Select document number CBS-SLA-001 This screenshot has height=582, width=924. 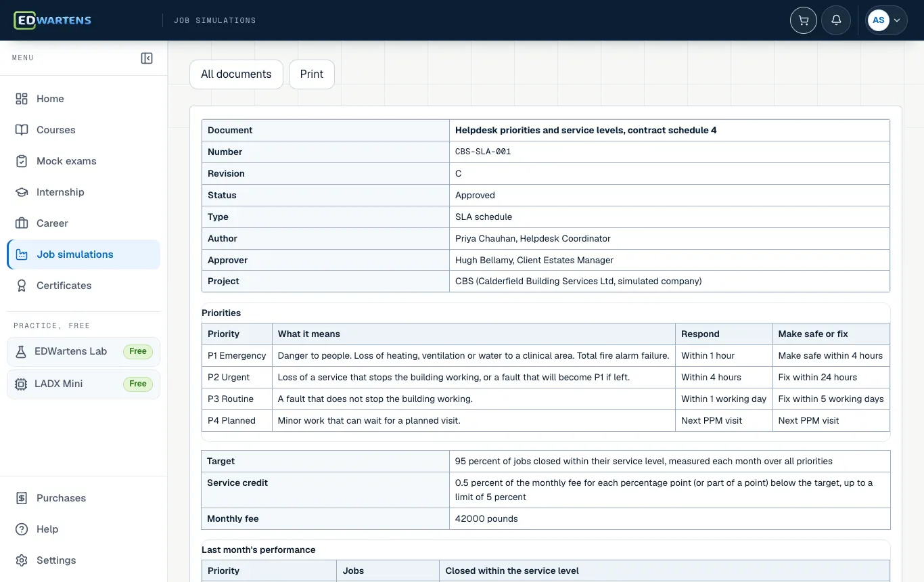point(483,152)
